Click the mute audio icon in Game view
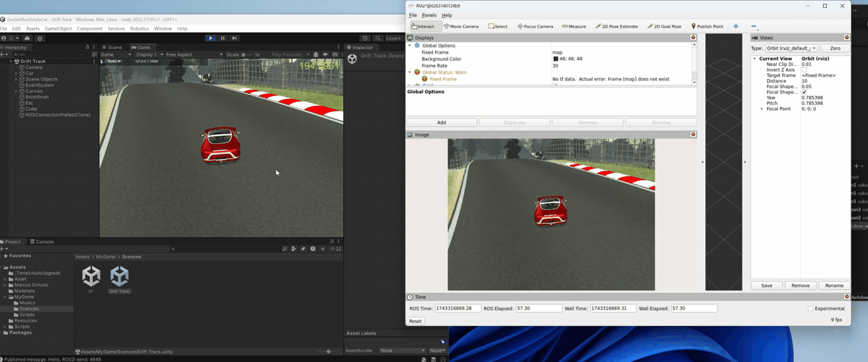This screenshot has width=868, height=362. pos(325,55)
